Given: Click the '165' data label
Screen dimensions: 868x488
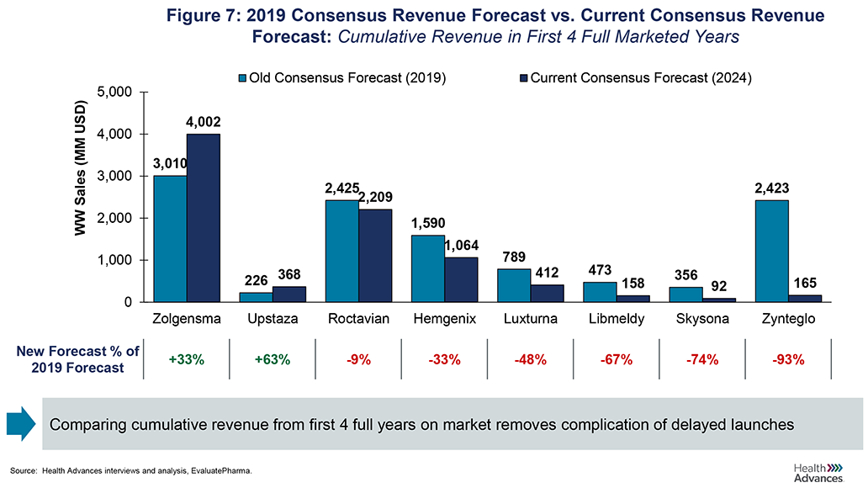Looking at the screenshot, I should tap(805, 283).
